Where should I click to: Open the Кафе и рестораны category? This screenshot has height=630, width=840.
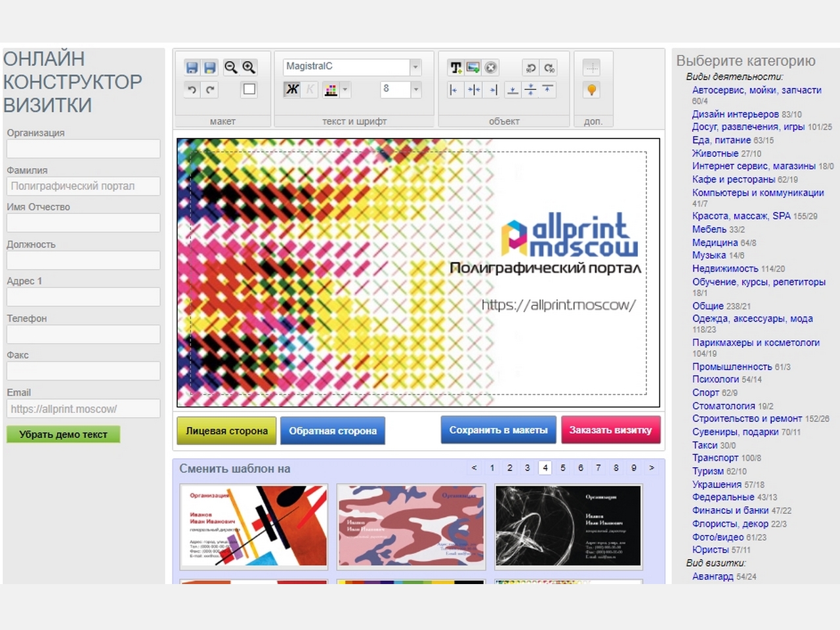734,179
